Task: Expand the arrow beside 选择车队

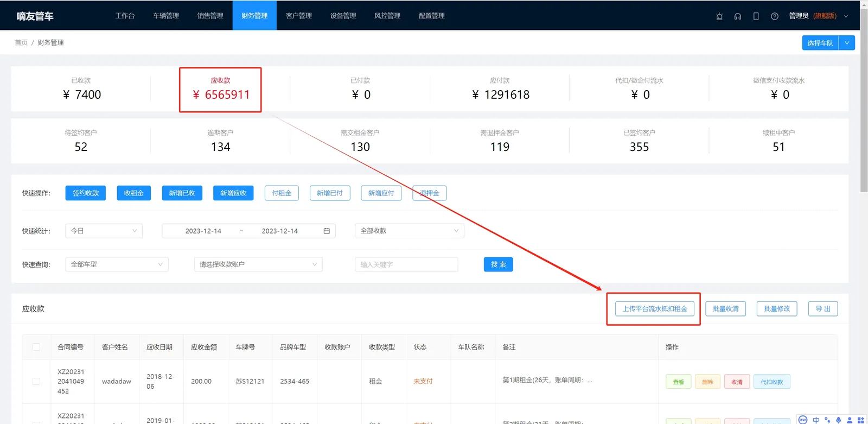Action: tap(847, 43)
